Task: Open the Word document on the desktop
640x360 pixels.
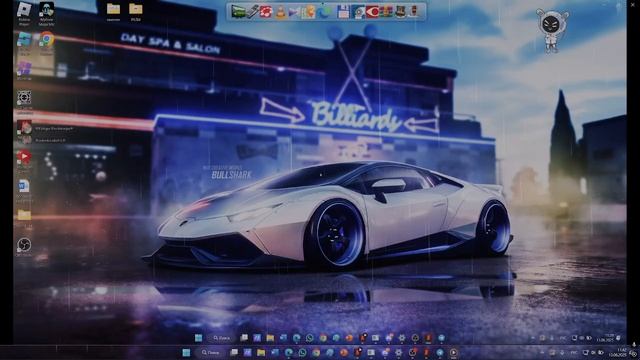Action: tap(24, 186)
